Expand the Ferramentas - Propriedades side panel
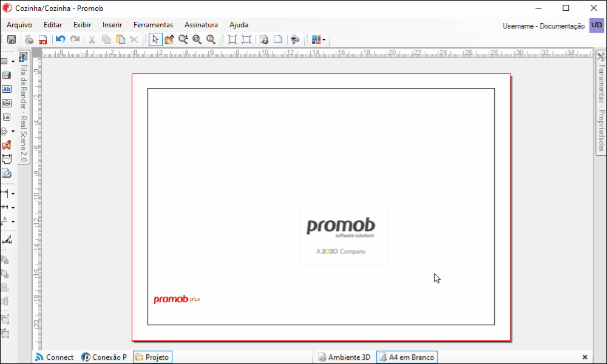This screenshot has height=364, width=607. coord(601,103)
